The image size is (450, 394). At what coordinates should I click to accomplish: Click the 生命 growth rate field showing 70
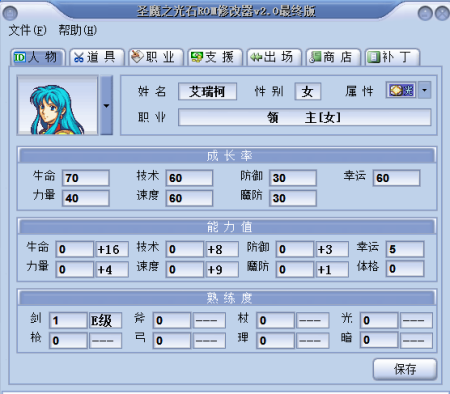[86, 178]
